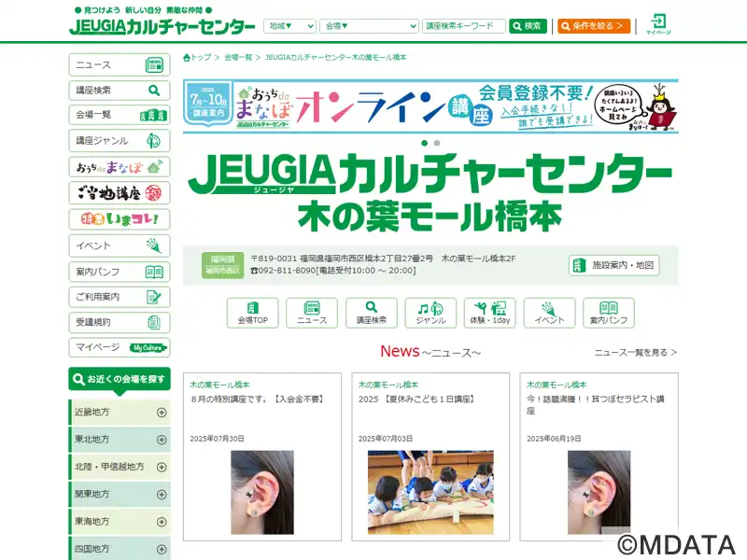Click the green 検索 button
This screenshot has height=560, width=747.
(x=528, y=26)
